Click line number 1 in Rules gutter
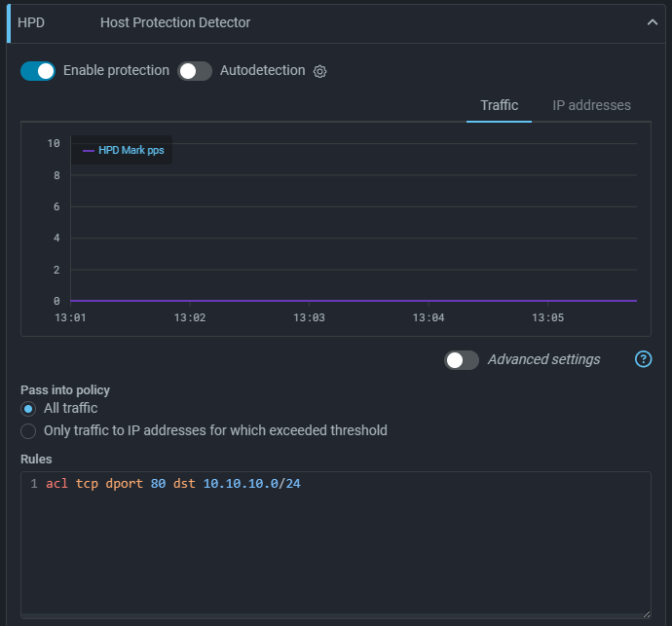 (x=33, y=484)
